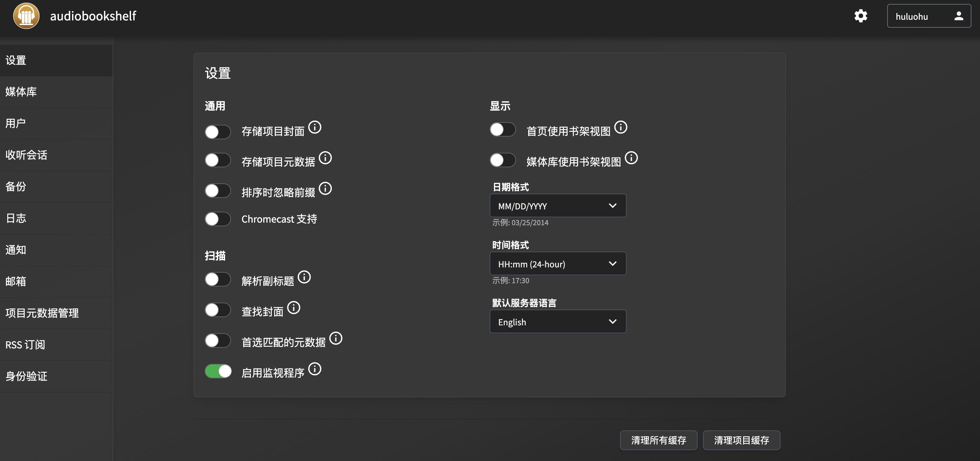Click the audiobookshelf headphone logo
This screenshot has height=461, width=980.
click(26, 16)
